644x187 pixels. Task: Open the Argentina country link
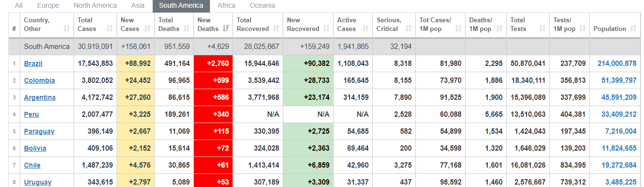point(40,97)
